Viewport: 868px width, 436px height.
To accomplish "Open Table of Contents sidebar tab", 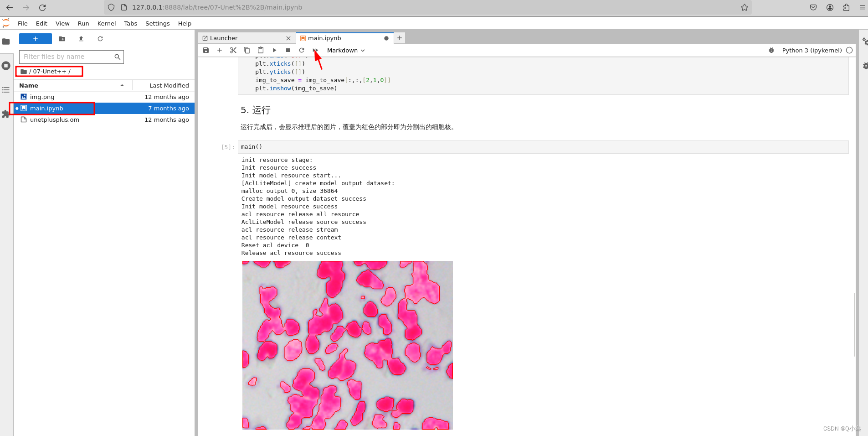I will click(6, 90).
